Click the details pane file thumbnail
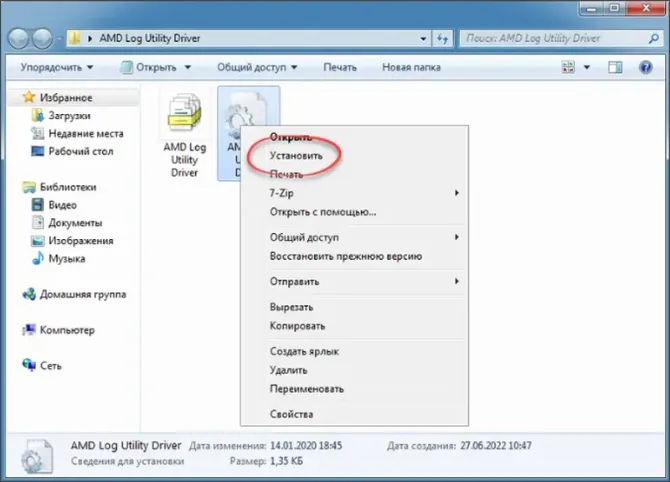 point(37,456)
